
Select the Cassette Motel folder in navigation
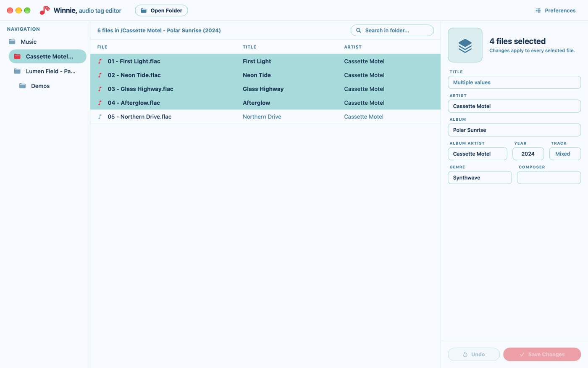pos(47,56)
